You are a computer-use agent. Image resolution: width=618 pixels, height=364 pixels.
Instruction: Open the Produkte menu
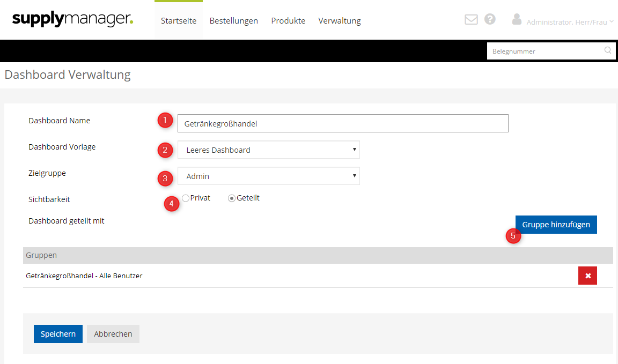pyautogui.click(x=288, y=21)
